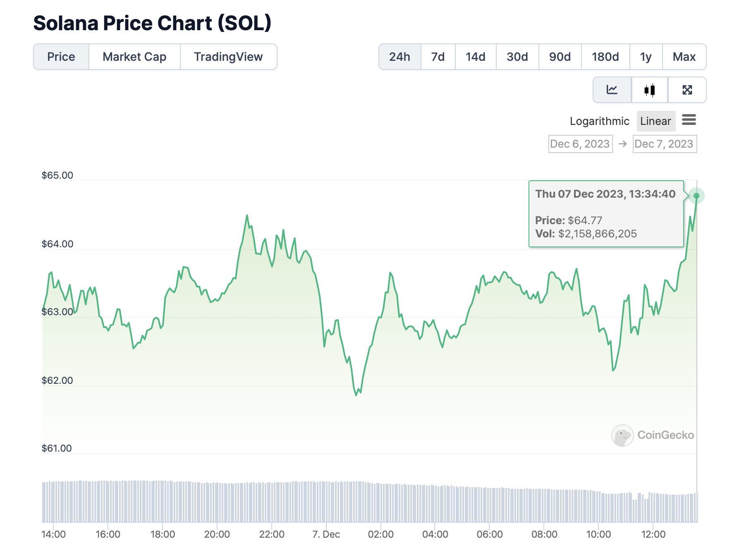The width and height of the screenshot is (732, 560).
Task: Show the 90d price range
Action: pyautogui.click(x=560, y=57)
